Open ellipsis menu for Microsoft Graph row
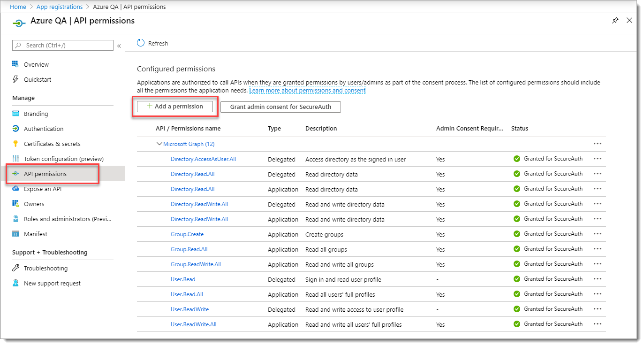Image resolution: width=644 pixels, height=346 pixels. pyautogui.click(x=597, y=144)
